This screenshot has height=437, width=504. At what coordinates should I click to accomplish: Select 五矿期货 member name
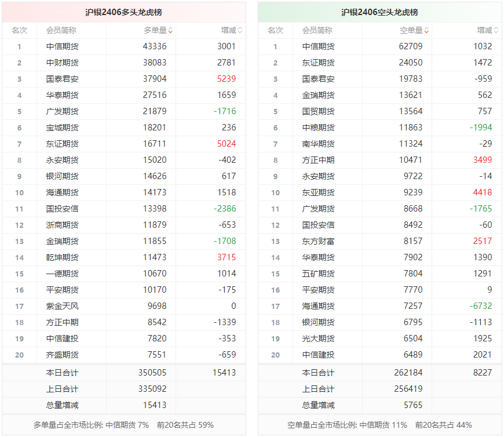point(318,274)
